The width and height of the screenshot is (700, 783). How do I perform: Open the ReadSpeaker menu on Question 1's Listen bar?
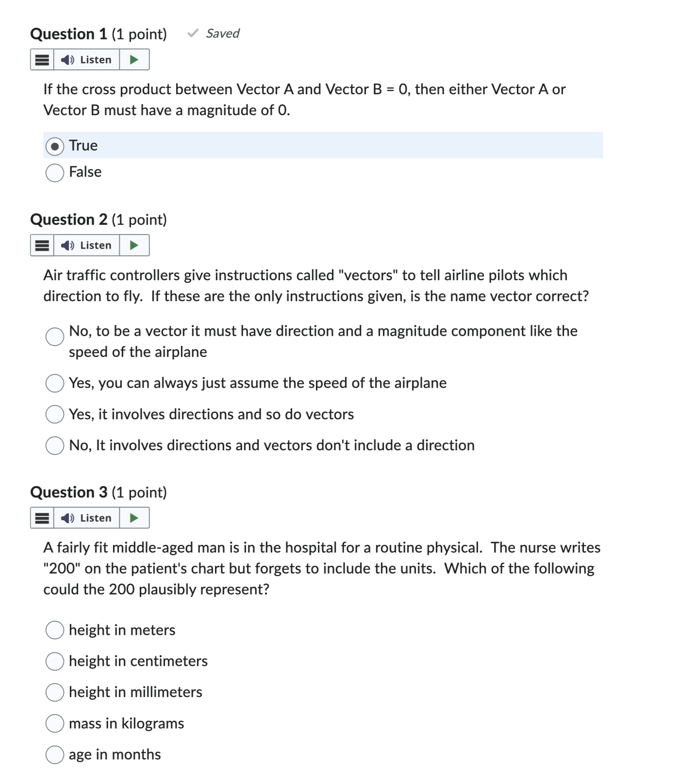pos(41,59)
